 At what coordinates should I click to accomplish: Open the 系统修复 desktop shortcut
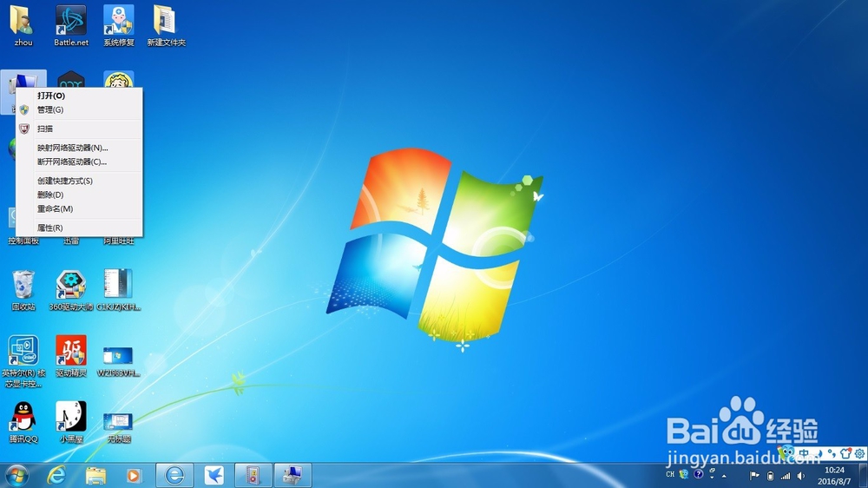(118, 25)
